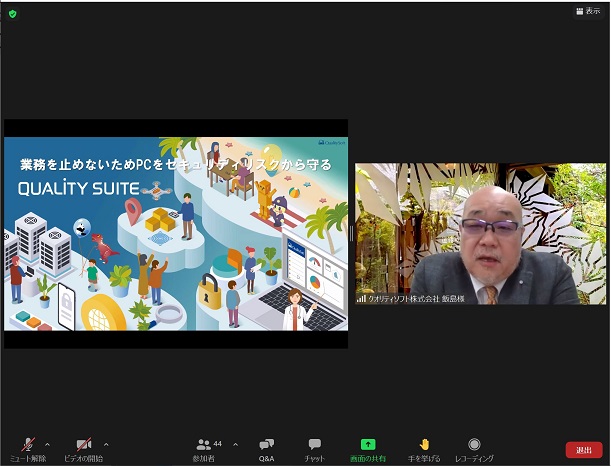Open the 参加者 participants panel
This screenshot has height=466, width=611.
click(204, 450)
